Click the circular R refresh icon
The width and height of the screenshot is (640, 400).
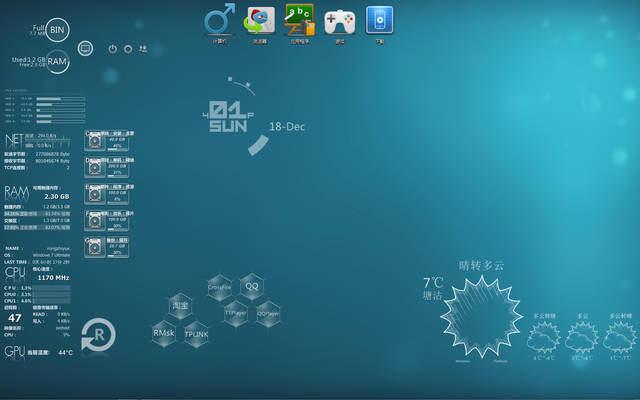[98, 335]
